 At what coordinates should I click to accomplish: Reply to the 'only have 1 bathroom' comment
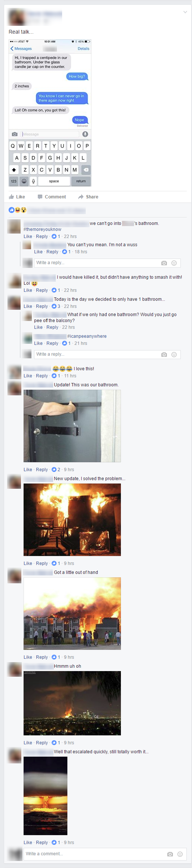42,306
